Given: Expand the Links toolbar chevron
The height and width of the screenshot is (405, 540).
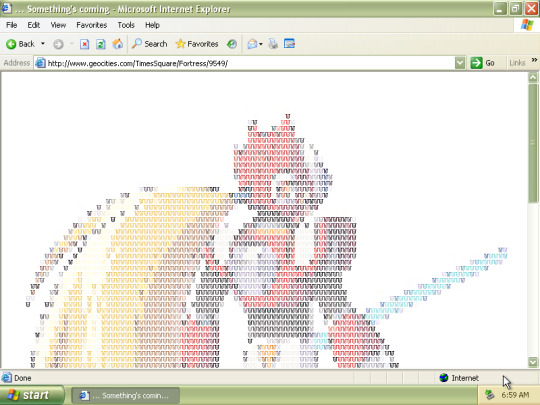Looking at the screenshot, I should (x=534, y=60).
